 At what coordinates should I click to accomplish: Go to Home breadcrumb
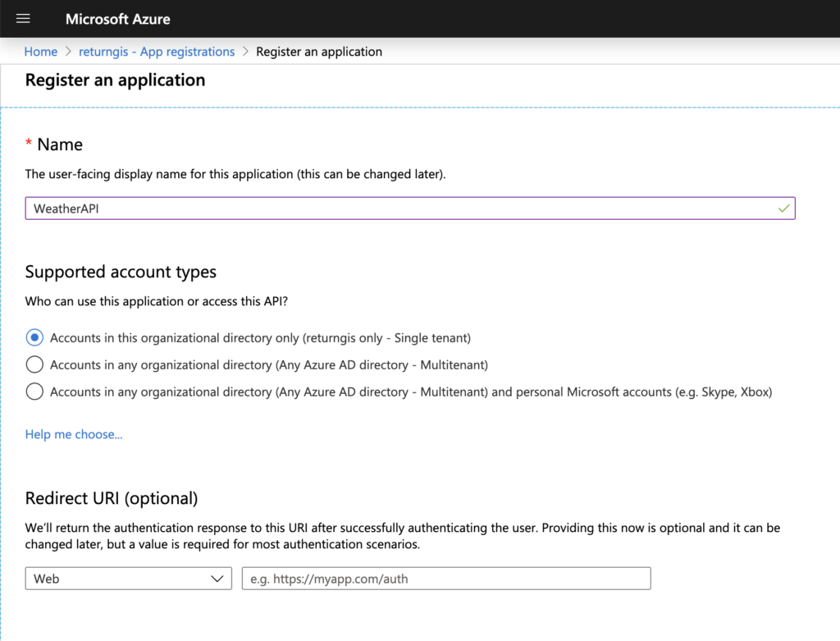(x=41, y=52)
